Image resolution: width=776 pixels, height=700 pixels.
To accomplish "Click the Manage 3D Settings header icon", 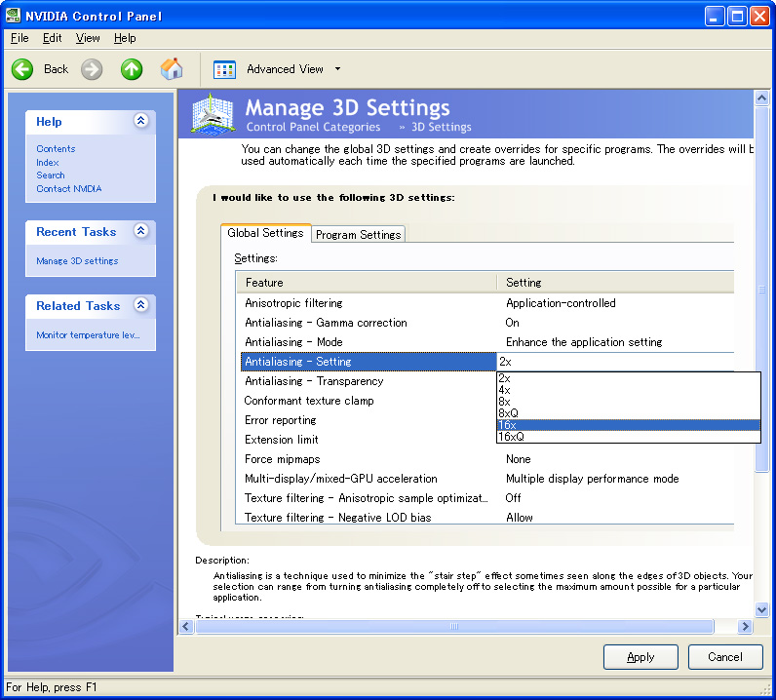I will pos(213,113).
